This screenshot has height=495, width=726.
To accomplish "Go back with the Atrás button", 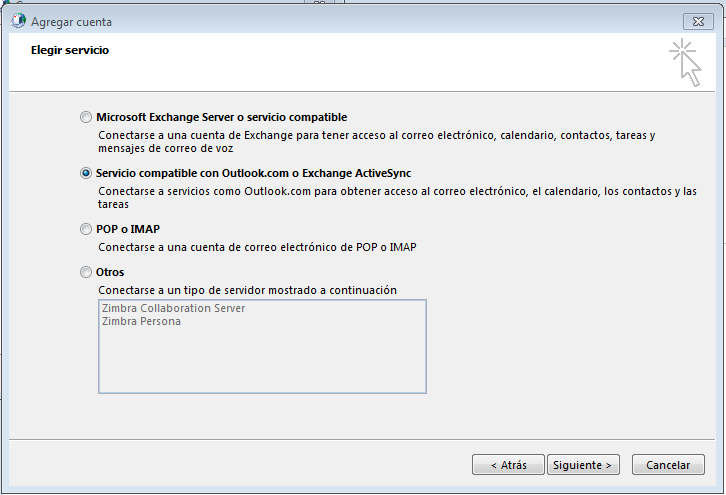I will [x=508, y=464].
